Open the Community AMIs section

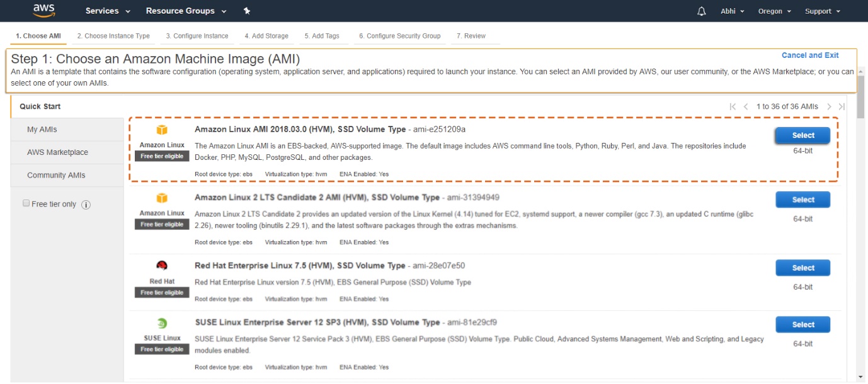coord(67,176)
